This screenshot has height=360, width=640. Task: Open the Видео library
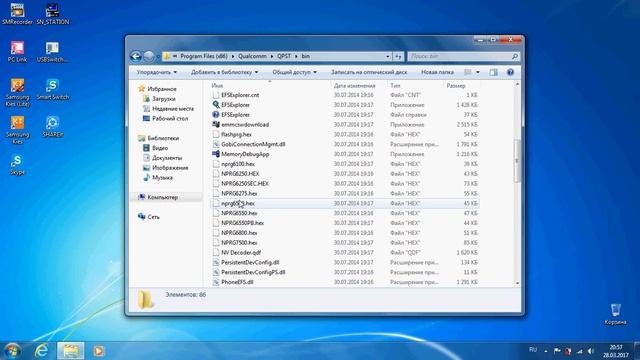160,148
